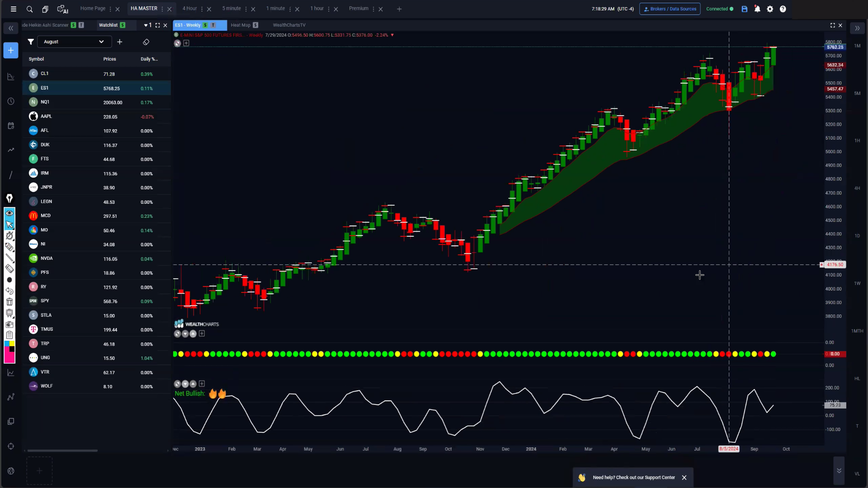Toggle sync S badge on Watchlist tab
868x488 pixels.
[x=123, y=25]
